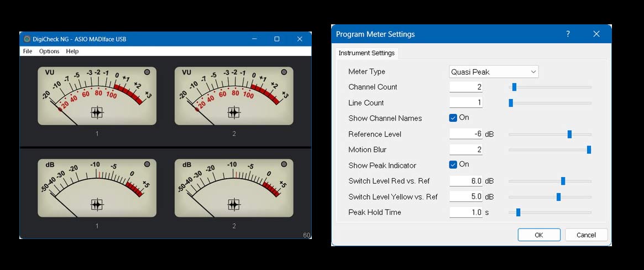Click the Peak Hold Time input field
The image size is (644, 270).
coord(465,212)
